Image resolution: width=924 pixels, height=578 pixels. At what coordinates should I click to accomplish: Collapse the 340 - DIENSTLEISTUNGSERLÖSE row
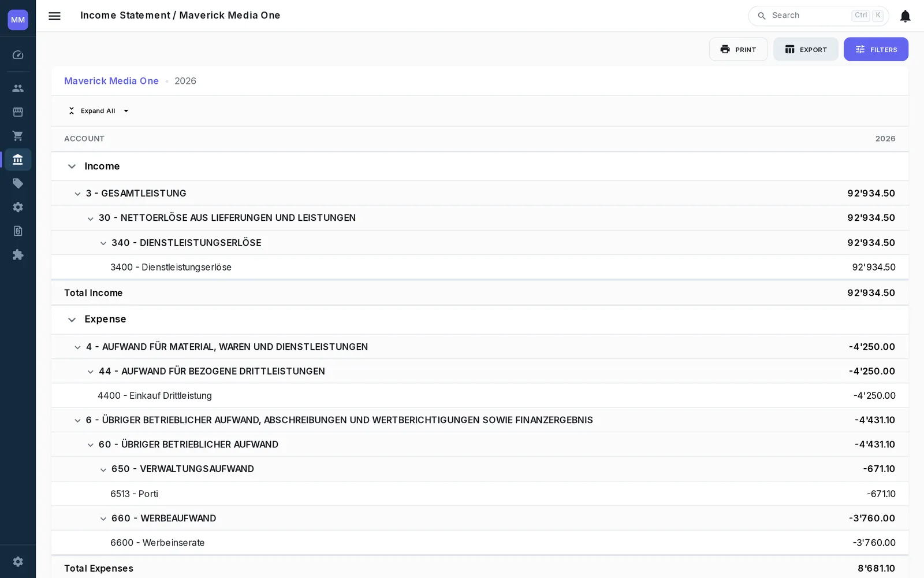[103, 243]
